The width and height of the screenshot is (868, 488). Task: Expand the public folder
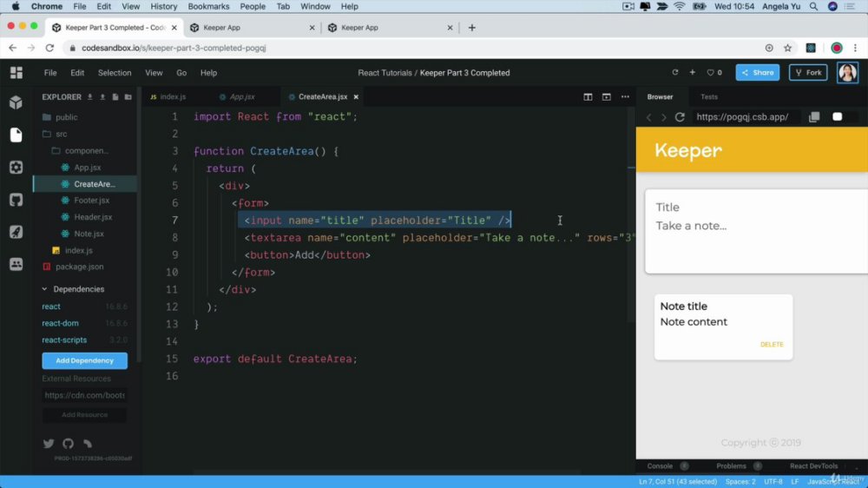click(67, 117)
